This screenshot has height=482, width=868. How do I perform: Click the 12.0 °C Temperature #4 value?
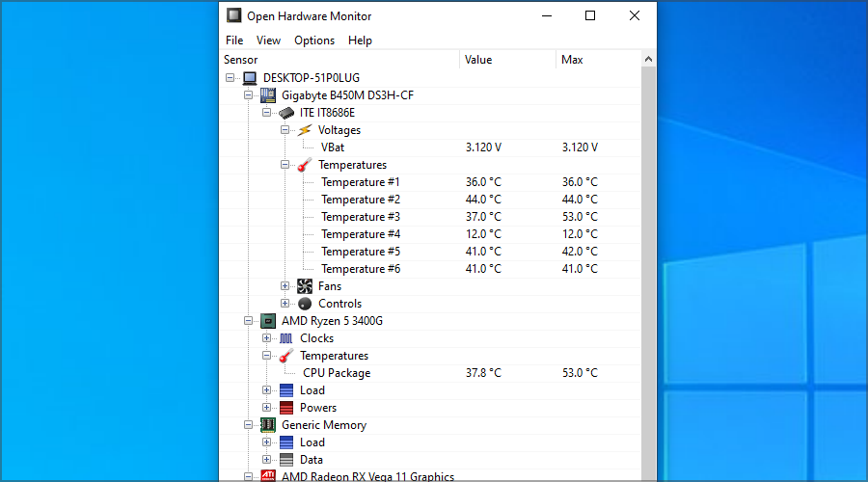tap(483, 234)
